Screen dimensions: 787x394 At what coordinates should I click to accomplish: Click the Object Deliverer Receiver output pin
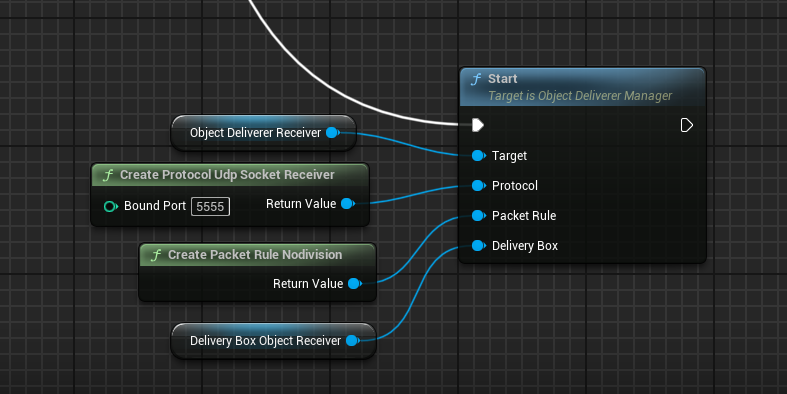[x=333, y=133]
